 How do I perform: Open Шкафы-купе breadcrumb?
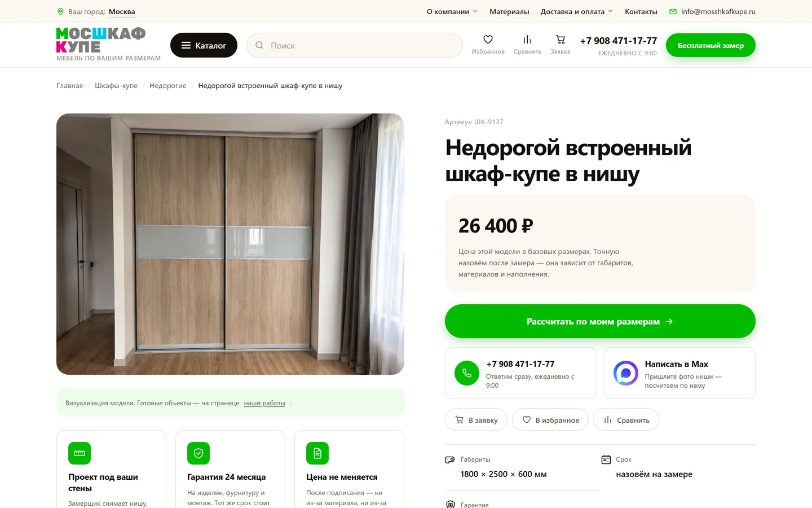tap(116, 86)
